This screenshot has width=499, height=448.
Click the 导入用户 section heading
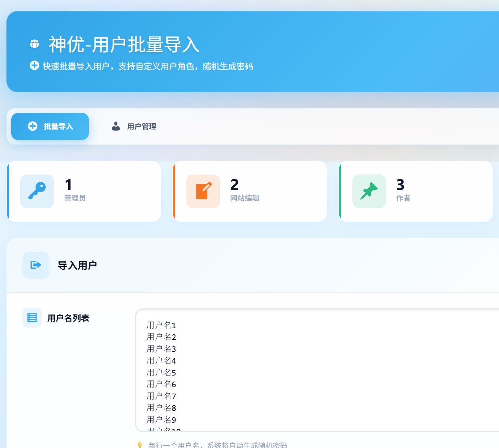click(77, 265)
